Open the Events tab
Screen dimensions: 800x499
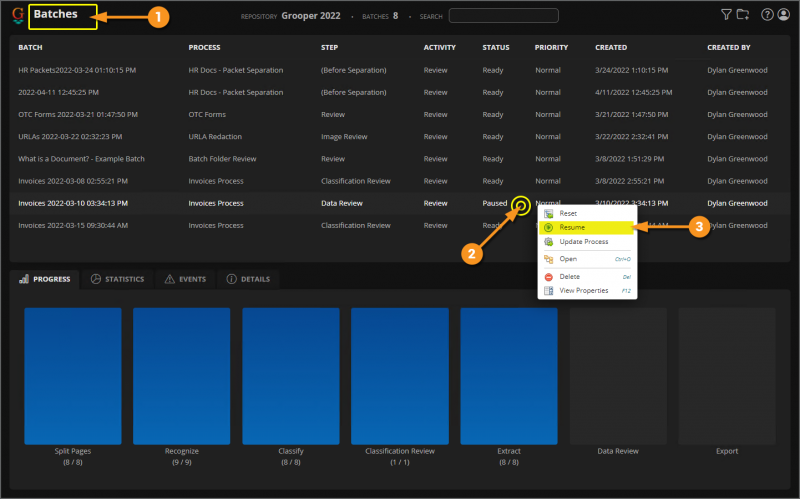187,279
